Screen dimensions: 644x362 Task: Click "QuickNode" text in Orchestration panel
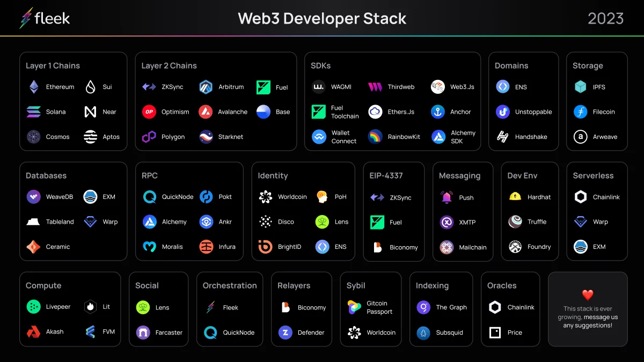click(239, 333)
